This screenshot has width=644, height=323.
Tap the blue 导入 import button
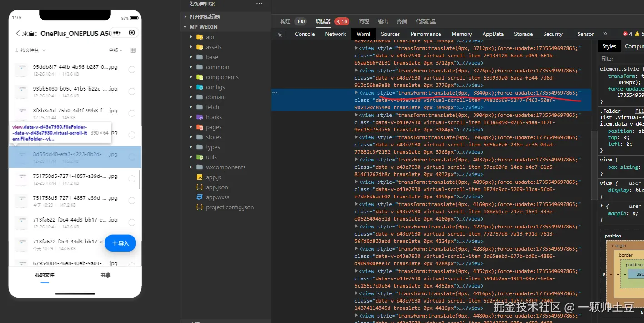pyautogui.click(x=120, y=243)
